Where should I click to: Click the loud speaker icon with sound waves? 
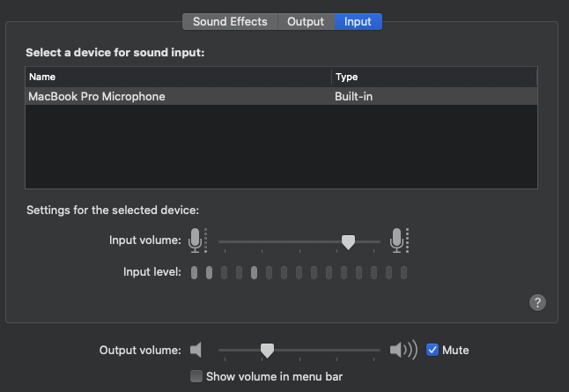point(402,350)
